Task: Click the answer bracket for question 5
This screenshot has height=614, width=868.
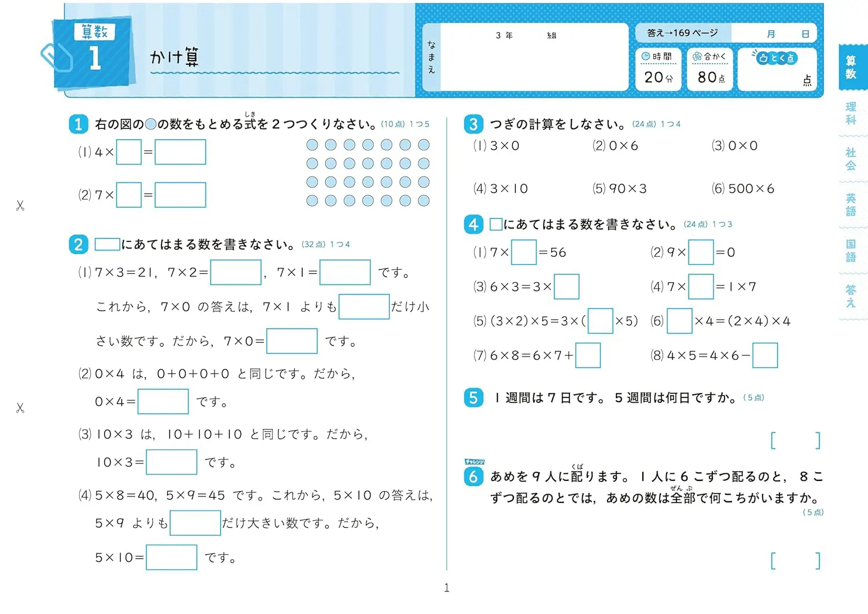Action: [x=796, y=440]
